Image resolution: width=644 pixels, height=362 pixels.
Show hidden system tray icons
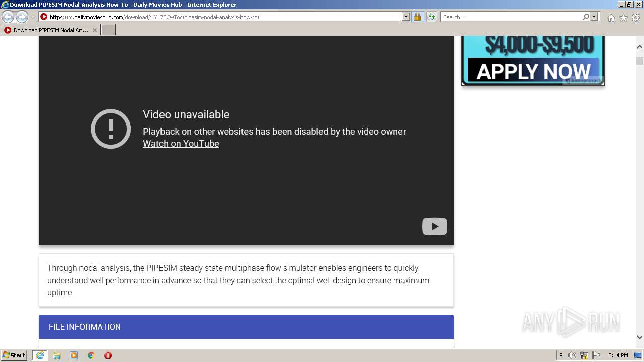click(x=561, y=355)
